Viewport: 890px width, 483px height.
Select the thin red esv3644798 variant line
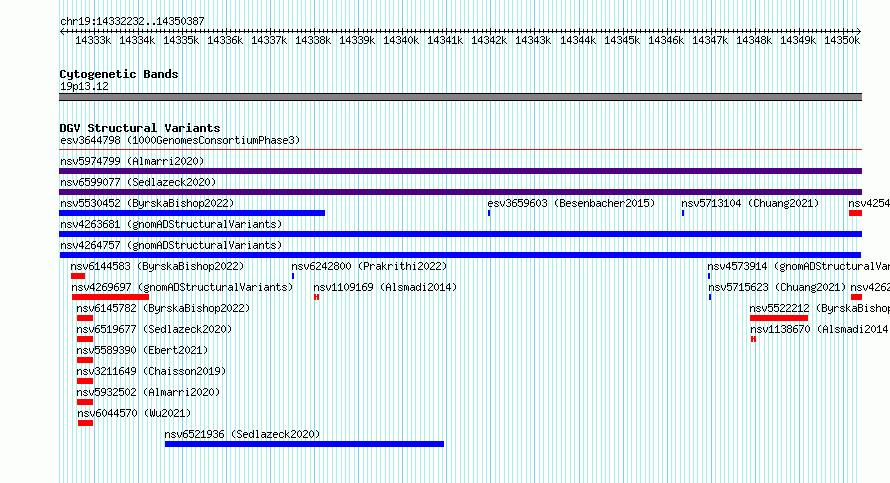460,150
